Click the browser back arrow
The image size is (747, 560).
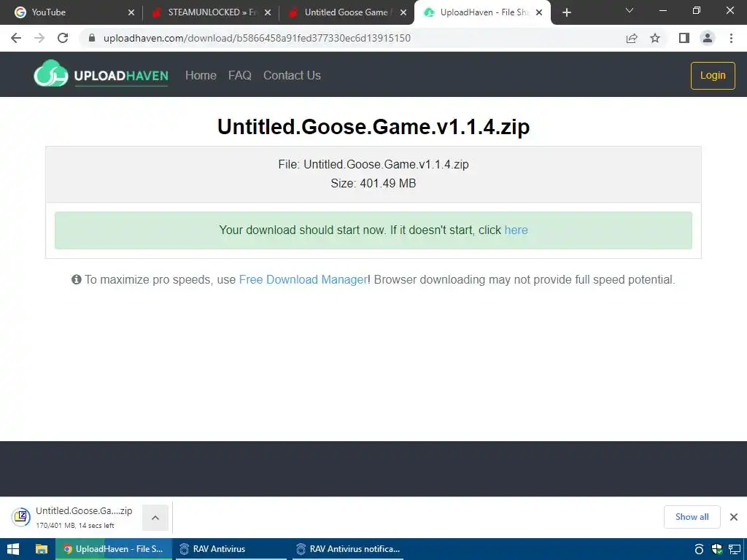pos(16,38)
